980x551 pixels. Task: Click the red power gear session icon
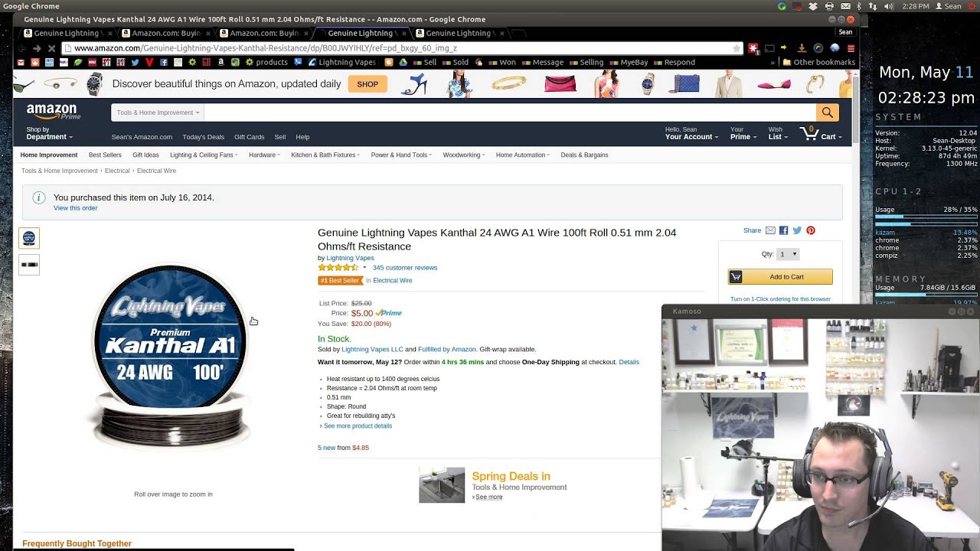(x=970, y=6)
